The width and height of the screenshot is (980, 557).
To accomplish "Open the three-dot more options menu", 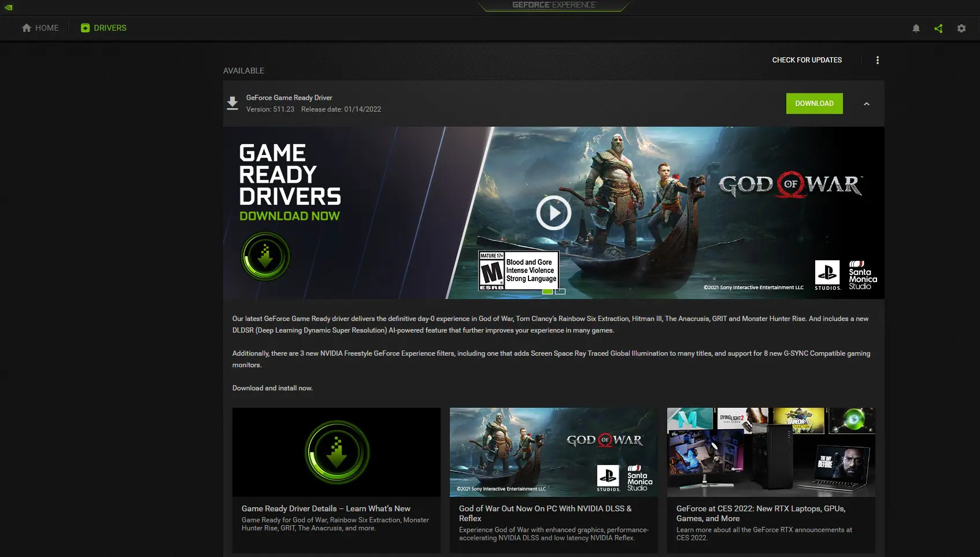I will (878, 60).
